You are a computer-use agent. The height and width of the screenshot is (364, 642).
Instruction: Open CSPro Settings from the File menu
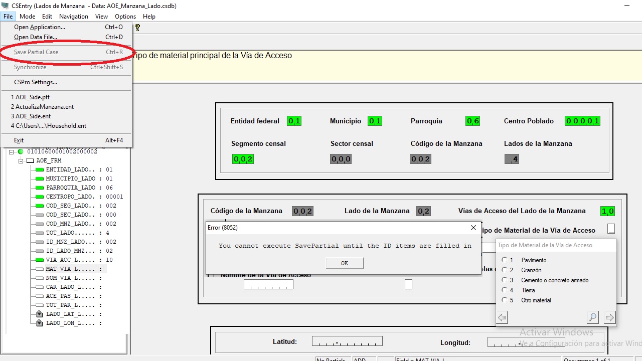(67, 82)
